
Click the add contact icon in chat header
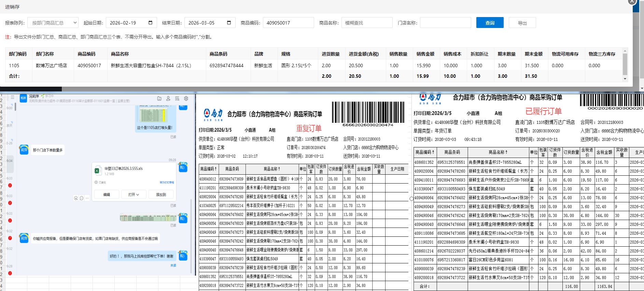(x=168, y=99)
